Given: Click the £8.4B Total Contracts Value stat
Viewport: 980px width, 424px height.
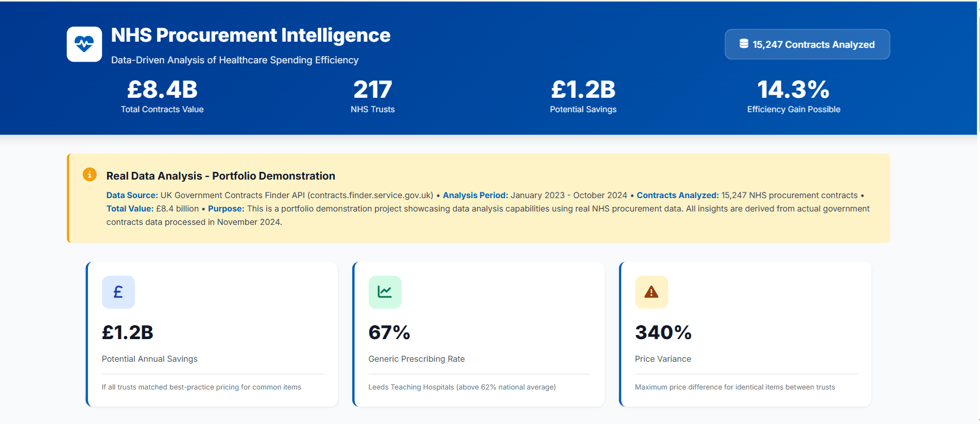Looking at the screenshot, I should tap(162, 96).
